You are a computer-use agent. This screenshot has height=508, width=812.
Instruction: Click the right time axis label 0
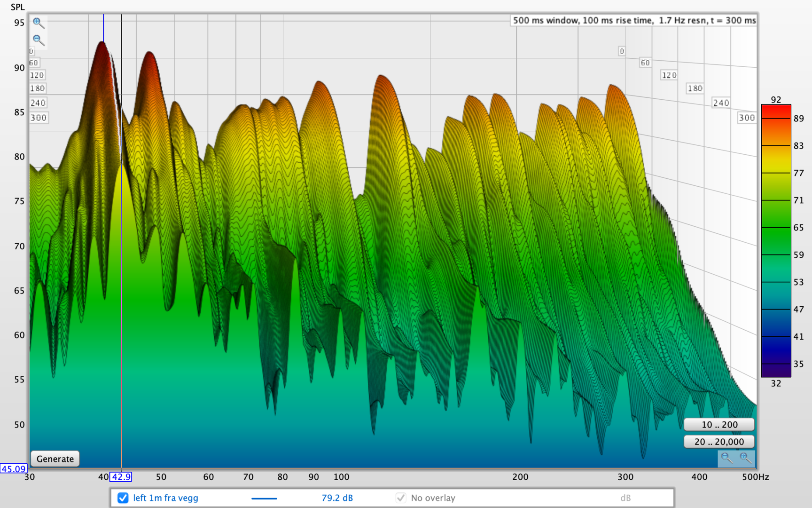[x=622, y=51]
